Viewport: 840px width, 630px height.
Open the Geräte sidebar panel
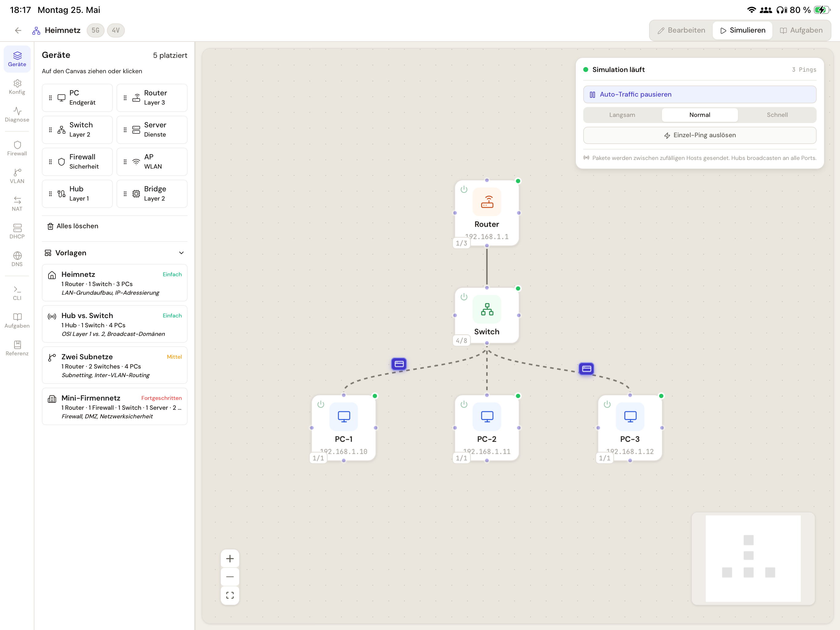(x=17, y=59)
